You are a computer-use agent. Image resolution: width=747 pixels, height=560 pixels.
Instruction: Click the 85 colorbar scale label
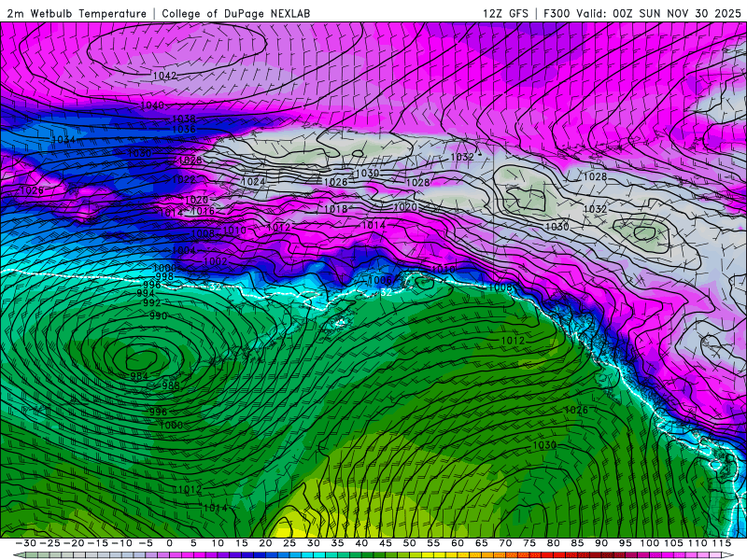pos(577,543)
